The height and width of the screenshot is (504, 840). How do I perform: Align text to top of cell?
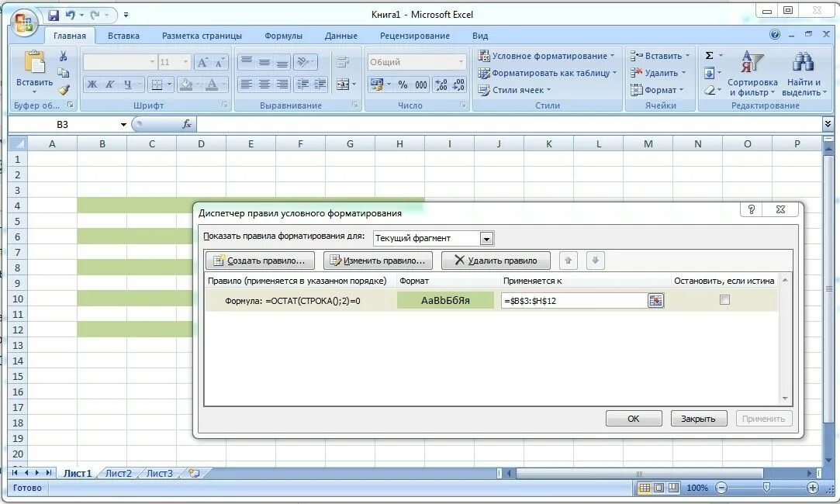[247, 62]
